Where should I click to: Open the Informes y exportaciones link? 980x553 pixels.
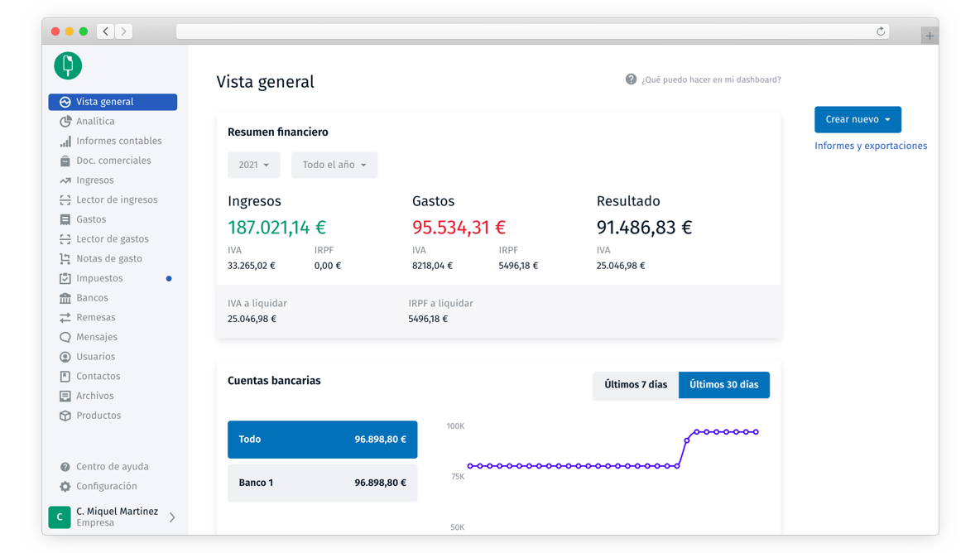tap(870, 146)
